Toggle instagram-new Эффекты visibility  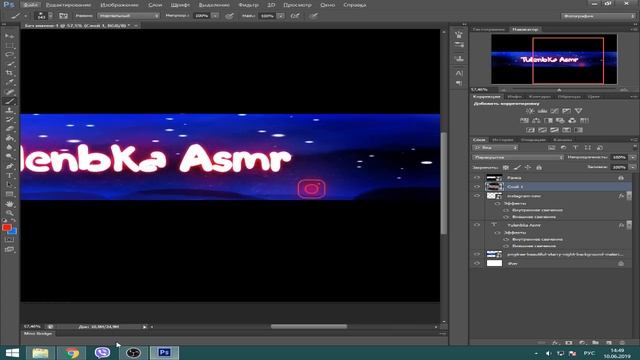[498, 203]
